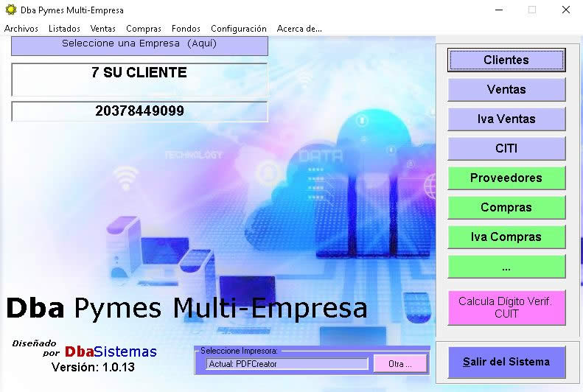Open the Listados menu
The width and height of the screenshot is (583, 392).
pos(64,29)
